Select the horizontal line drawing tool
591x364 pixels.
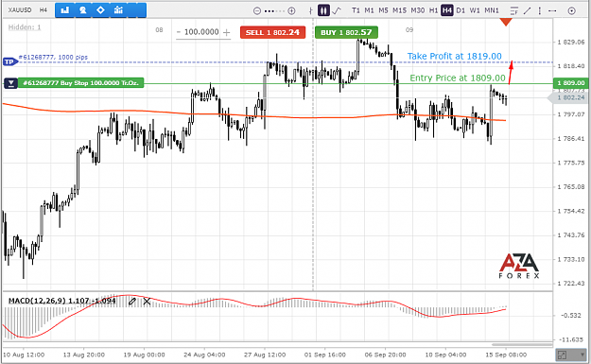click(x=552, y=11)
